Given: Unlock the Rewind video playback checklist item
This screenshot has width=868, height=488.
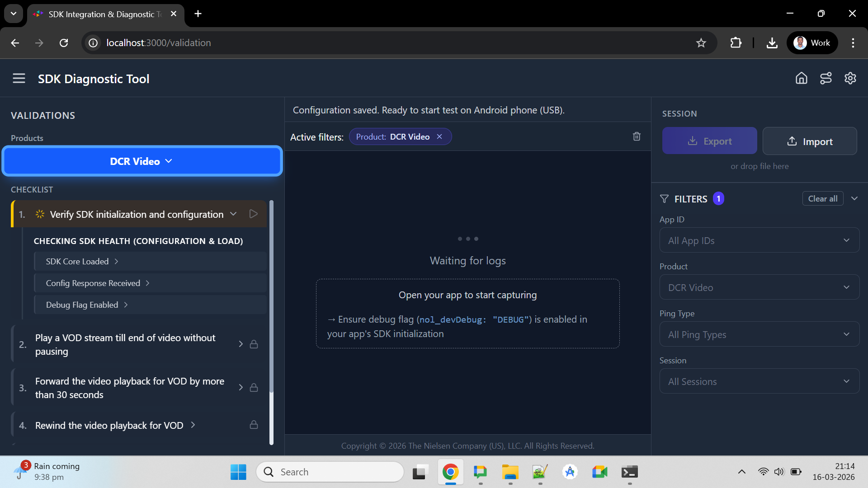Looking at the screenshot, I should click(254, 425).
